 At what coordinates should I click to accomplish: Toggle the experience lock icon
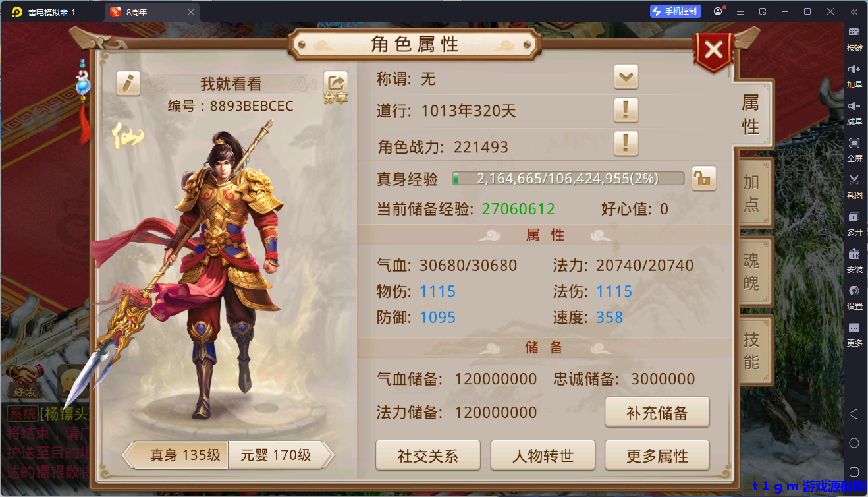pyautogui.click(x=704, y=178)
